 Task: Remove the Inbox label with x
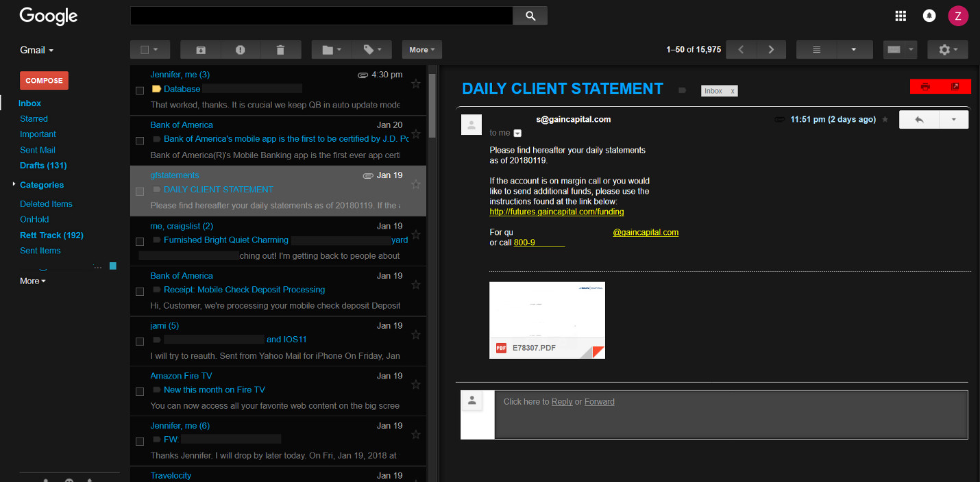(732, 90)
